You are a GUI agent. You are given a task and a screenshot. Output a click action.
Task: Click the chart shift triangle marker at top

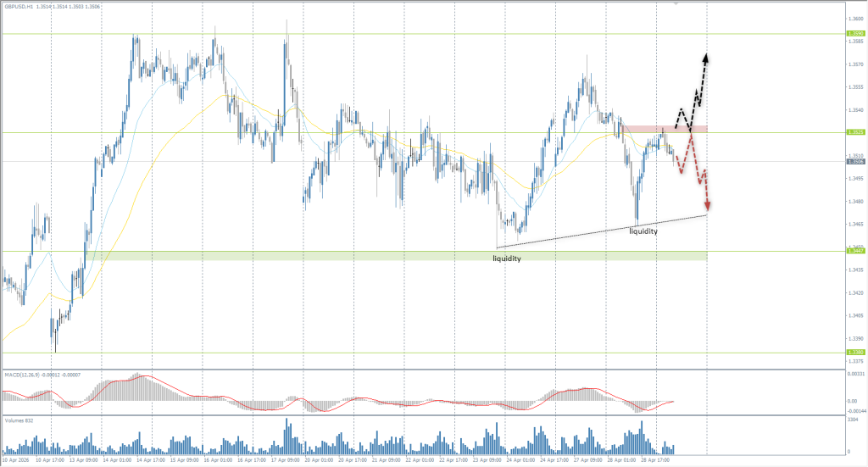[x=675, y=3]
